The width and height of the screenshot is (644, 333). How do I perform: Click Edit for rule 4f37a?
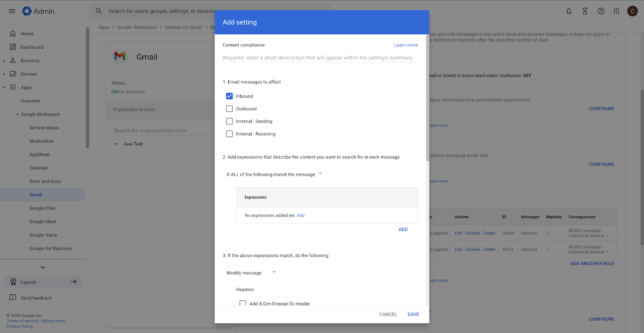click(x=458, y=250)
